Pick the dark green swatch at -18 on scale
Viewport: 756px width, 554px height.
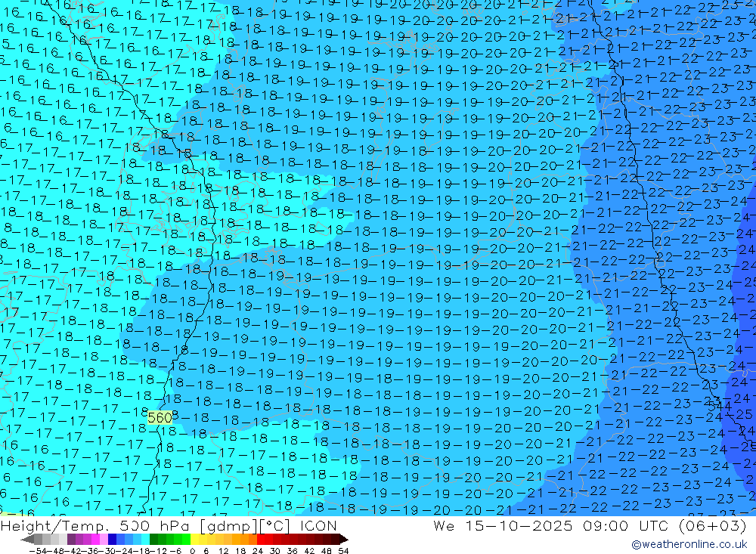[x=153, y=540]
